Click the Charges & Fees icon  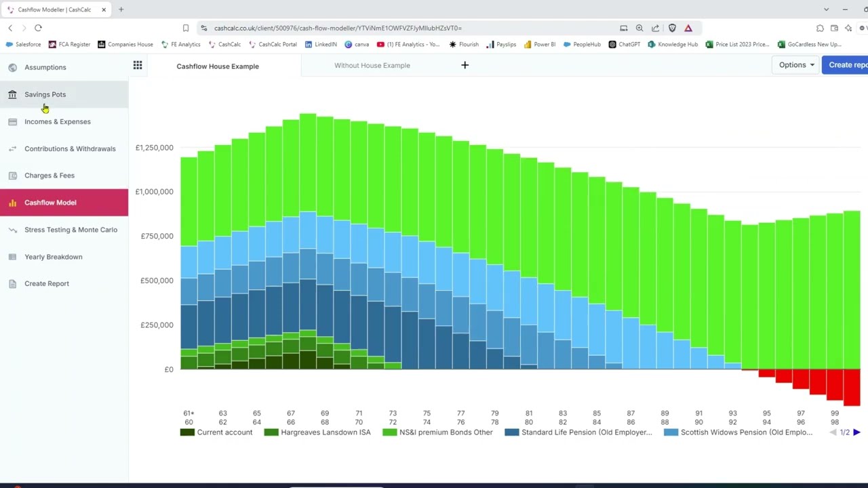pyautogui.click(x=12, y=176)
